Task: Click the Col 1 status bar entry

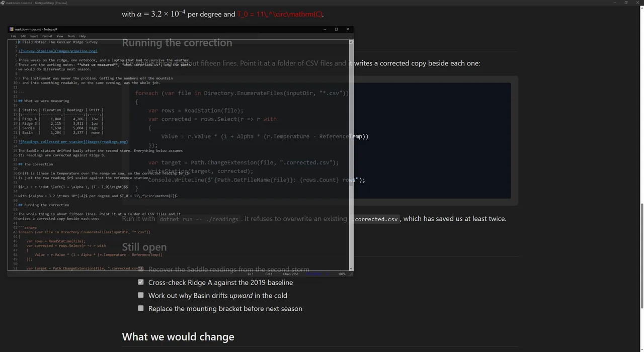Action: coord(269,274)
